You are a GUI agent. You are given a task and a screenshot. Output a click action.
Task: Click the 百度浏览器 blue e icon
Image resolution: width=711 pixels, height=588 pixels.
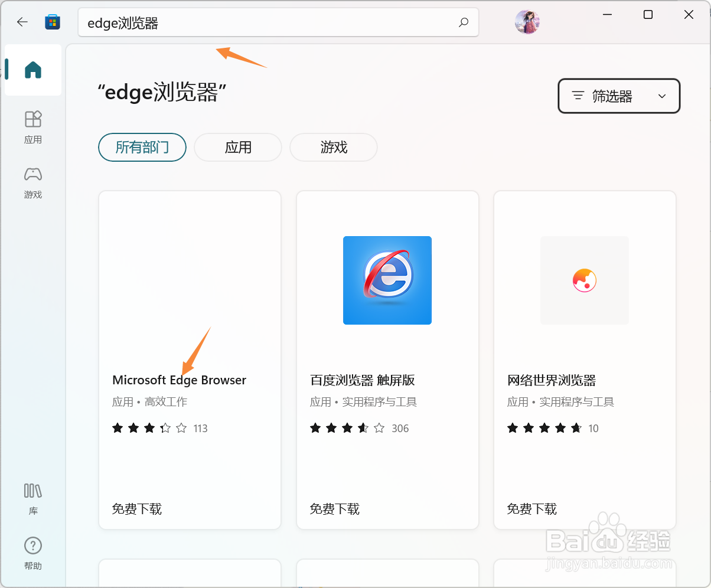387,280
